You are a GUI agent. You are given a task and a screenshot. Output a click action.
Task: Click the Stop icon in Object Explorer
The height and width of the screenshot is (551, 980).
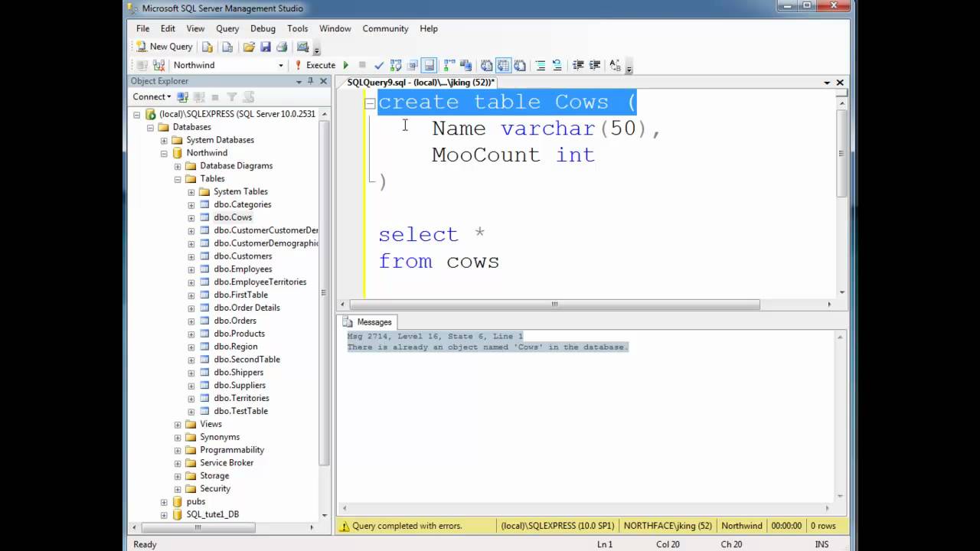pos(215,96)
